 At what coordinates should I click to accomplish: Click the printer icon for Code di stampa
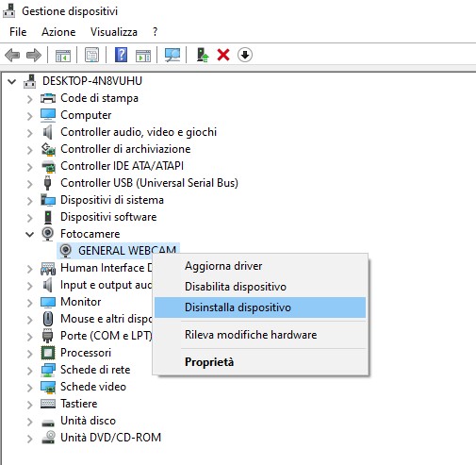(48, 98)
